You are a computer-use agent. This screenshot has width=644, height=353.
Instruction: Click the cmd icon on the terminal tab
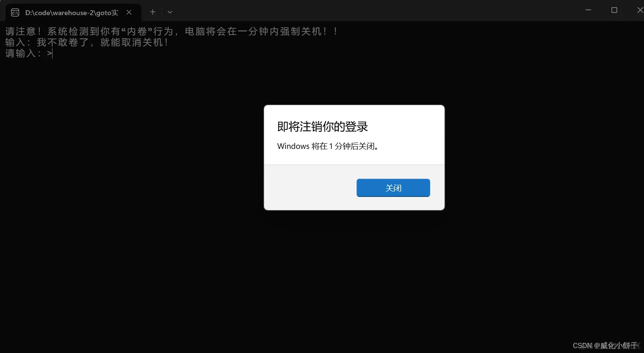(x=15, y=12)
